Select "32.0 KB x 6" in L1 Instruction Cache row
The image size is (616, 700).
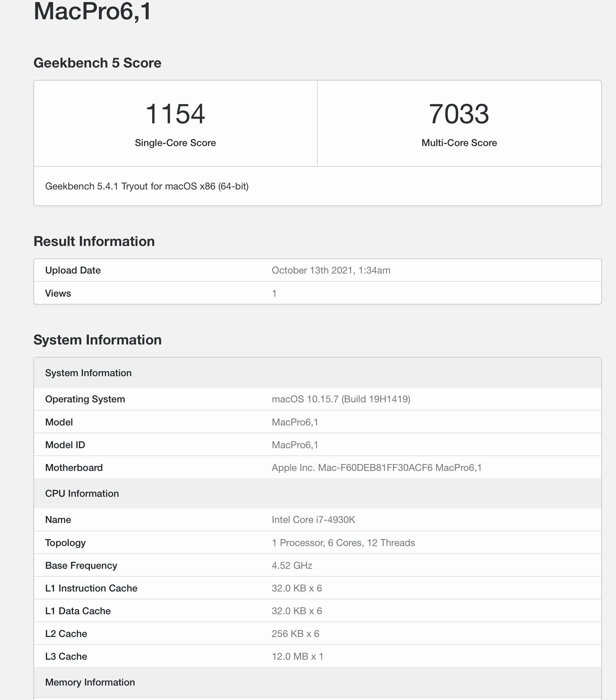[x=297, y=588]
